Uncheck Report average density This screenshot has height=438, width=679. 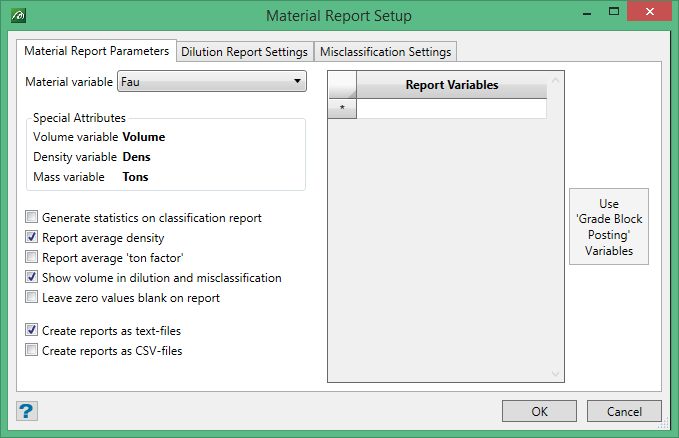point(33,238)
